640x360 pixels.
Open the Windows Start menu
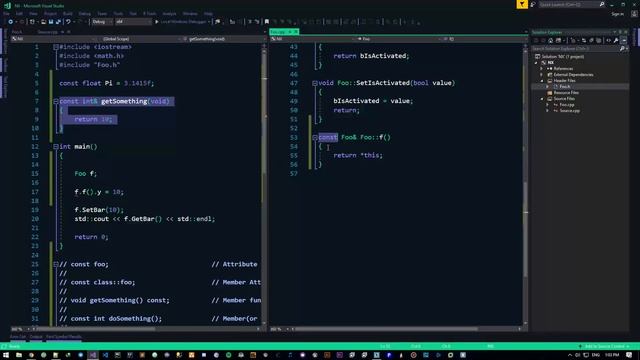[x=6, y=355]
